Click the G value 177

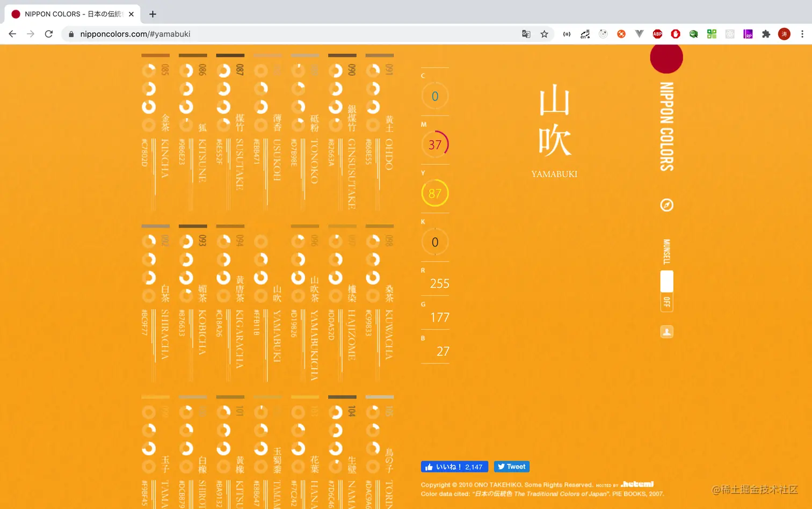439,317
